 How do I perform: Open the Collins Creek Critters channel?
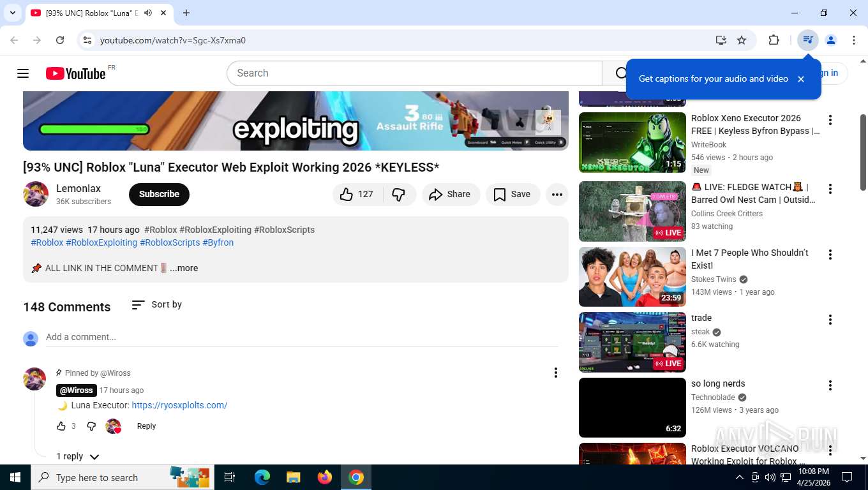[727, 214]
